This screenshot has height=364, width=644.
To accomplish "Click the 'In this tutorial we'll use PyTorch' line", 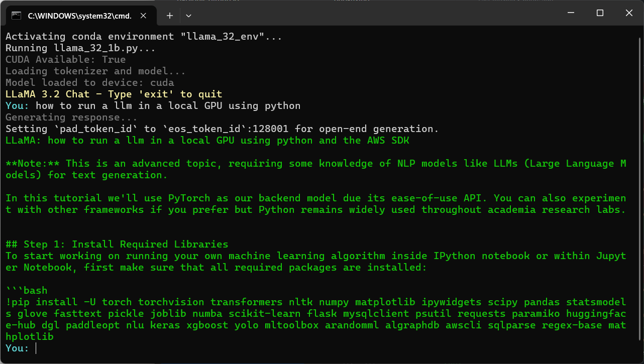I will click(316, 198).
